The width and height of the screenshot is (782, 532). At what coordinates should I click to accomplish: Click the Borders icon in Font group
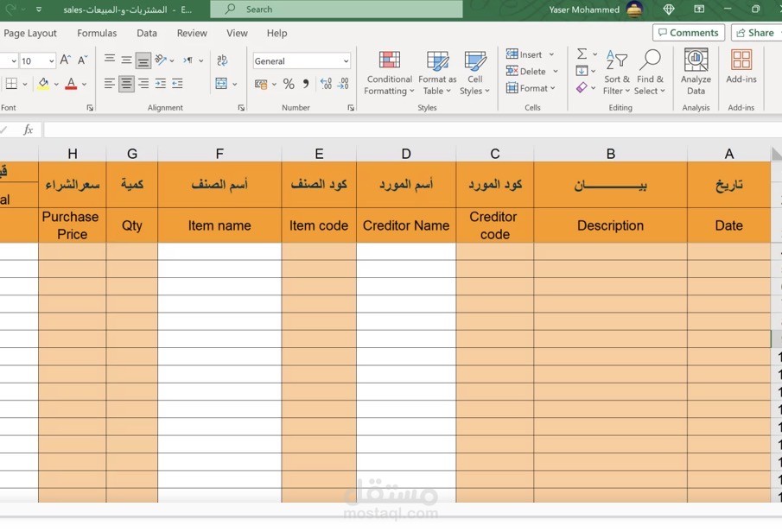click(11, 83)
